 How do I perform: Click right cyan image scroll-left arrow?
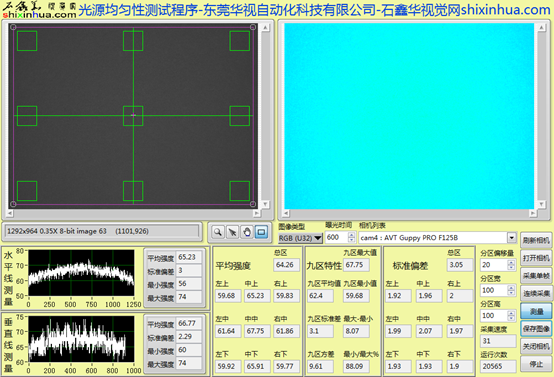coord(287,213)
